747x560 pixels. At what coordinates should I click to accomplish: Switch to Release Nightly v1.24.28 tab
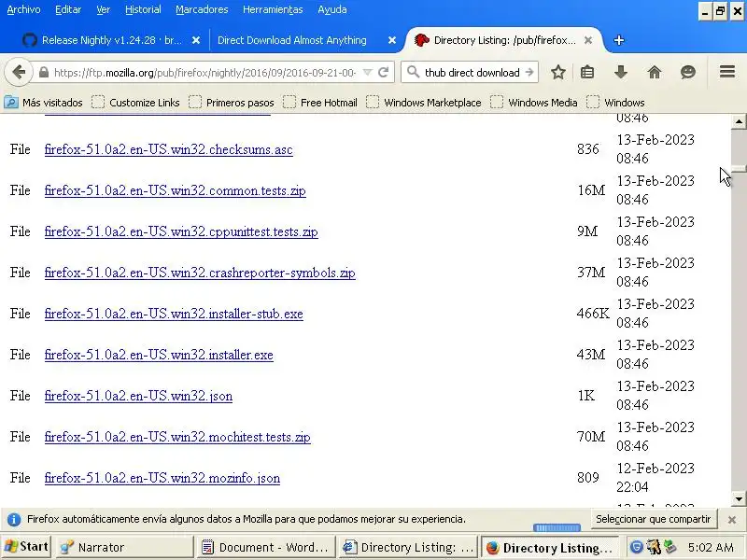(111, 40)
